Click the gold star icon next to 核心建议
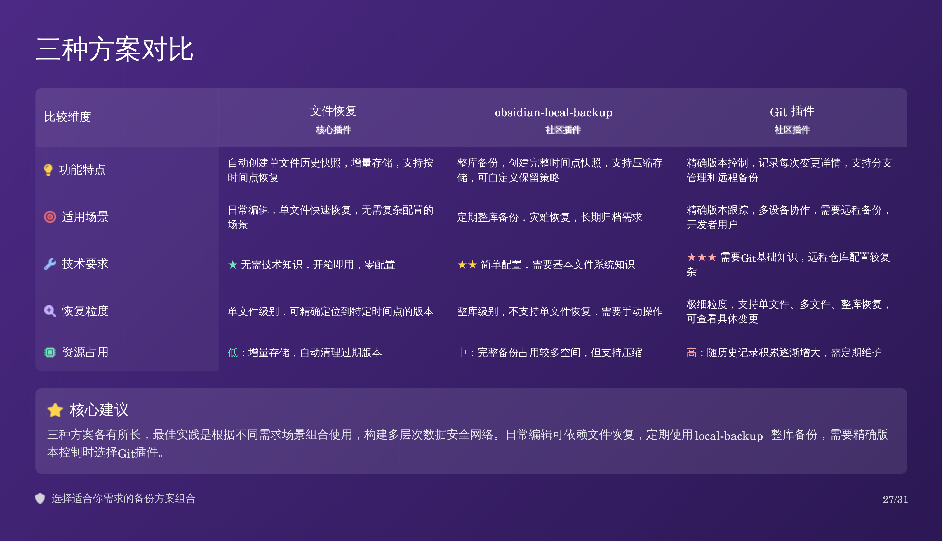Image resolution: width=943 pixels, height=560 pixels. (55, 410)
